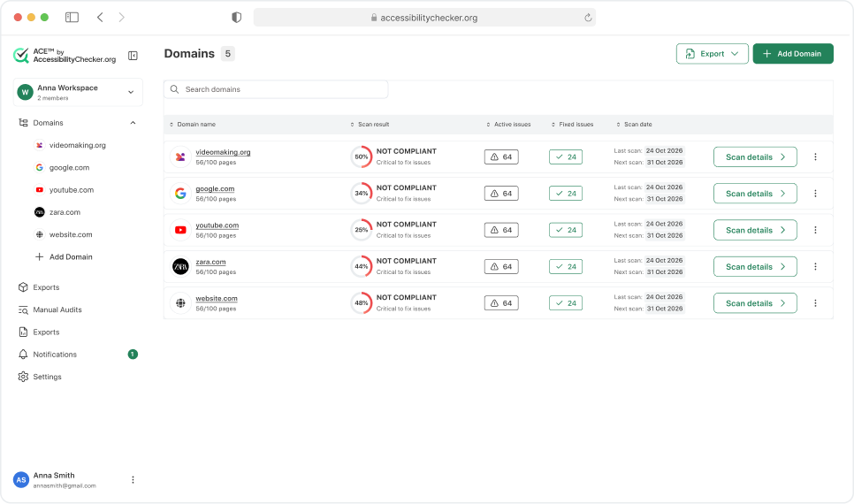Reload the page using refresh icon

[x=588, y=18]
